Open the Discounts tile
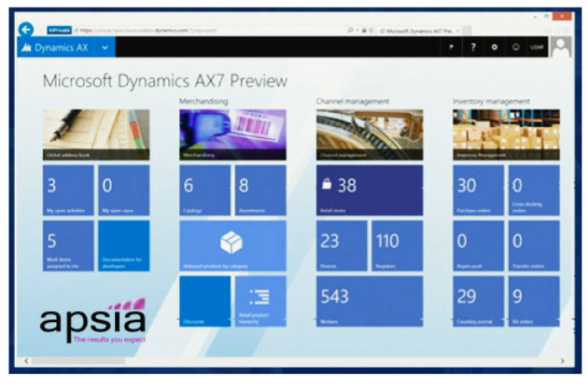The height and width of the screenshot is (390, 588). click(x=205, y=302)
